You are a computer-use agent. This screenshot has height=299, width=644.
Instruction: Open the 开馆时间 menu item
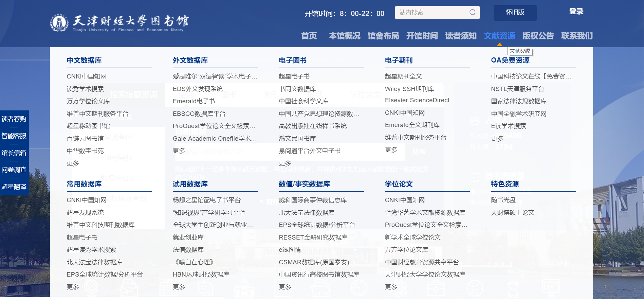(422, 36)
